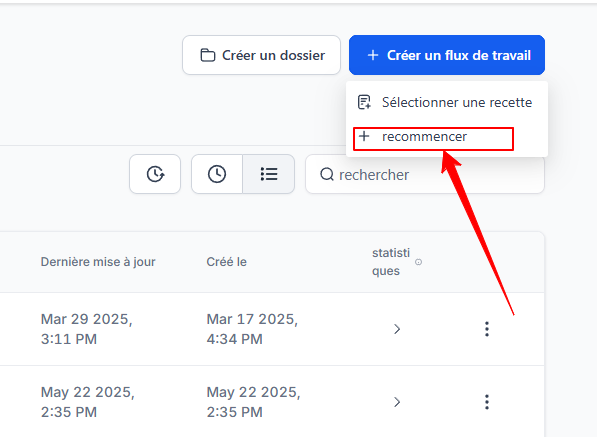This screenshot has height=437, width=597.
Task: Click the magnifier icon in the search box
Action: click(327, 174)
